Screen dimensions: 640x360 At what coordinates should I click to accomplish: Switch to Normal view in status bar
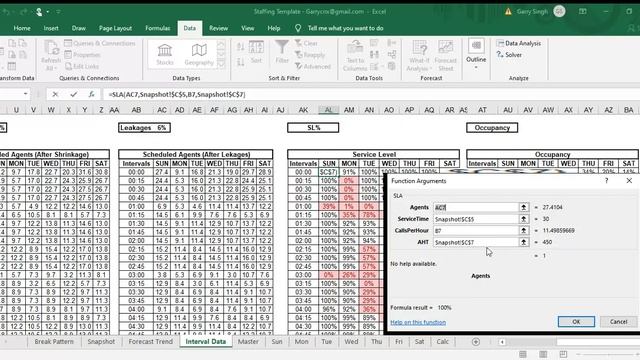[523, 354]
